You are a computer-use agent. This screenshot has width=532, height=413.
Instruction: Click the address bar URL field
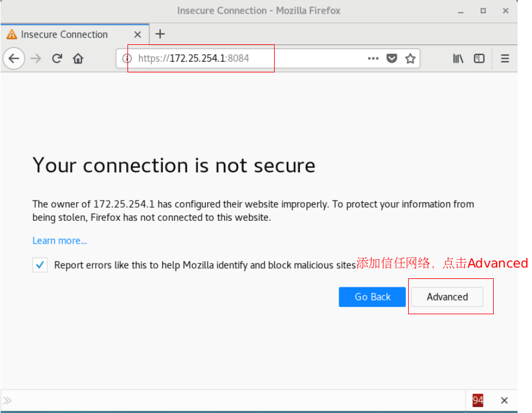[x=267, y=59]
